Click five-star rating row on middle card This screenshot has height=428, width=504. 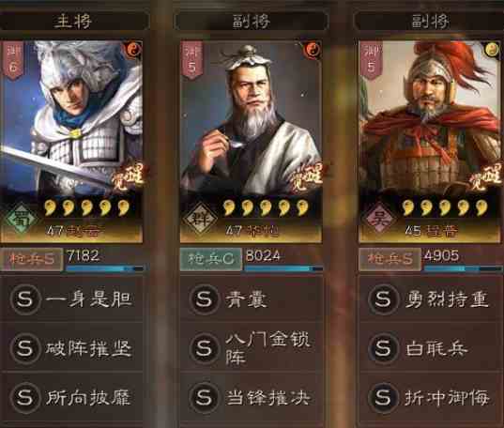(266, 207)
